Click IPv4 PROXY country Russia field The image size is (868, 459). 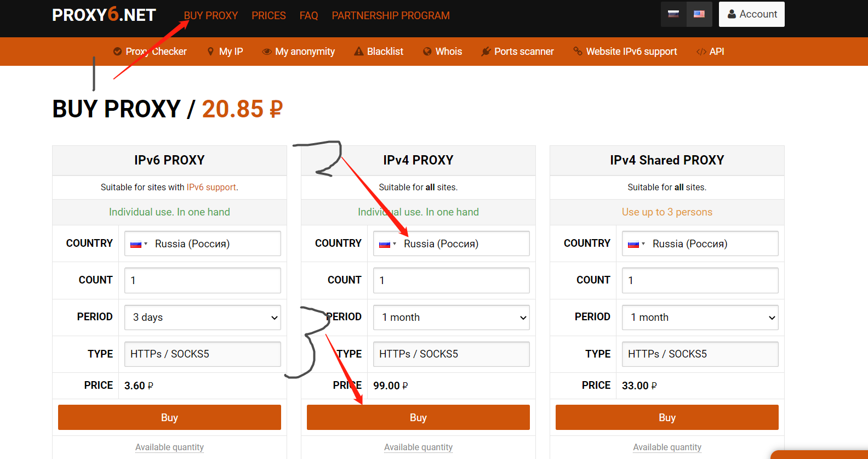click(x=452, y=243)
